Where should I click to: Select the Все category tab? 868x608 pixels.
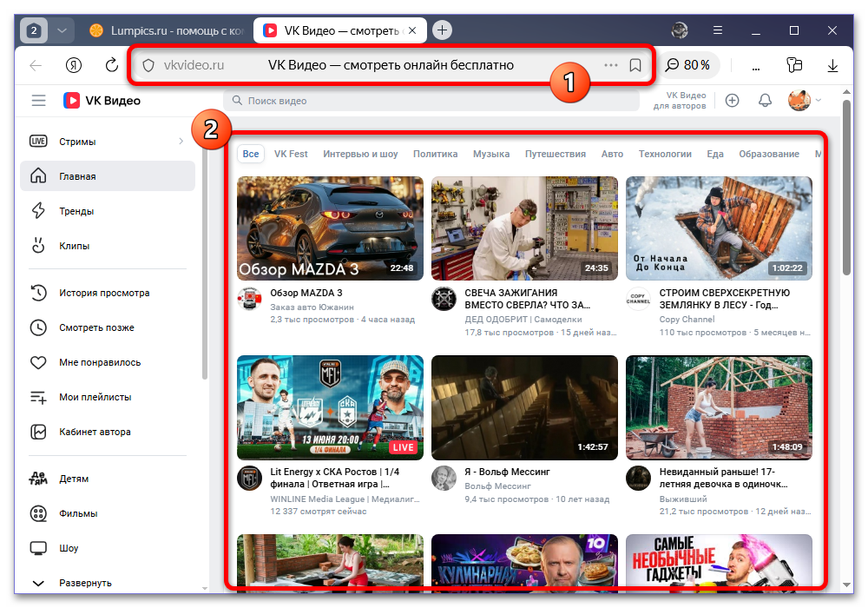251,154
